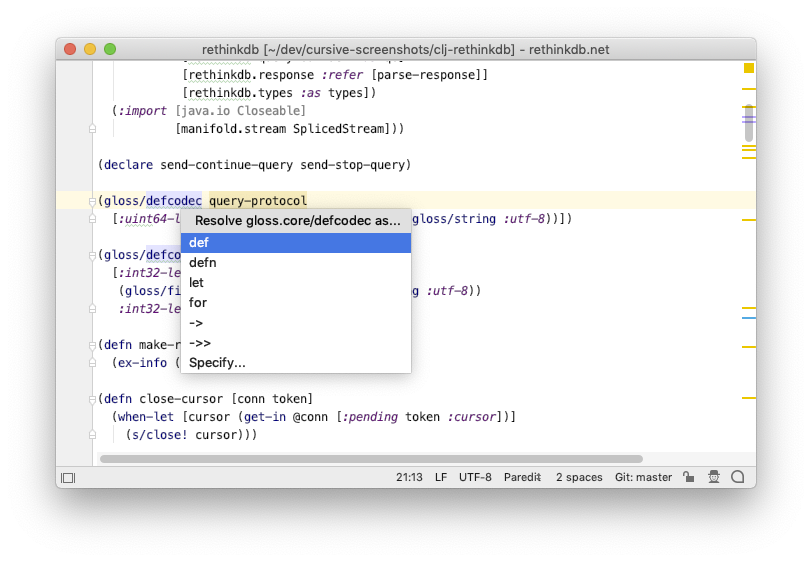Click the window's yellow minimize button
Screen dimensions: 812x562
90,49
